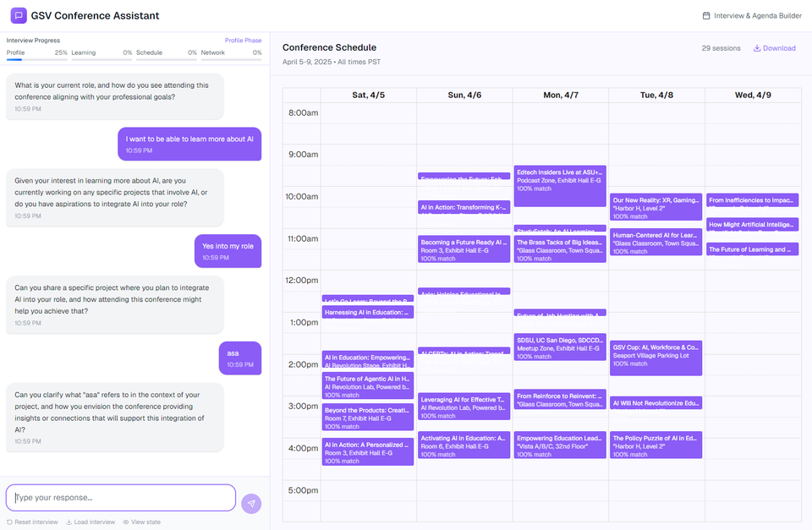Click the 29 sessions count text
This screenshot has width=812, height=530.
(x=721, y=48)
